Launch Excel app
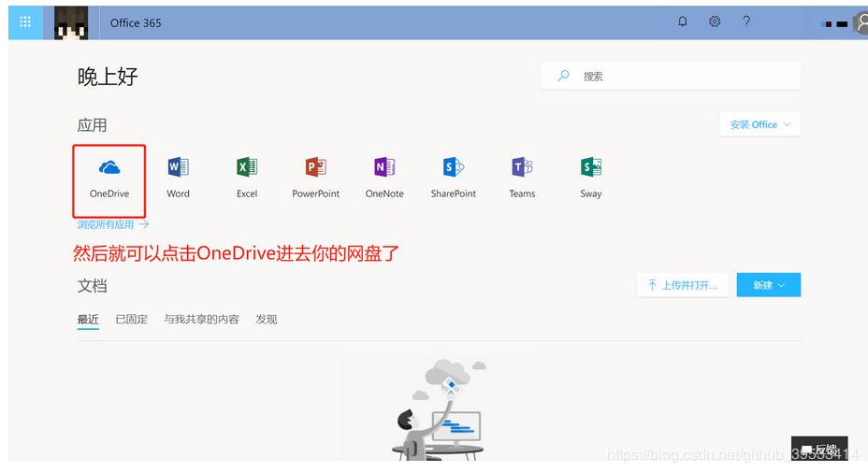Viewport: 868px width, 472px height. point(247,178)
